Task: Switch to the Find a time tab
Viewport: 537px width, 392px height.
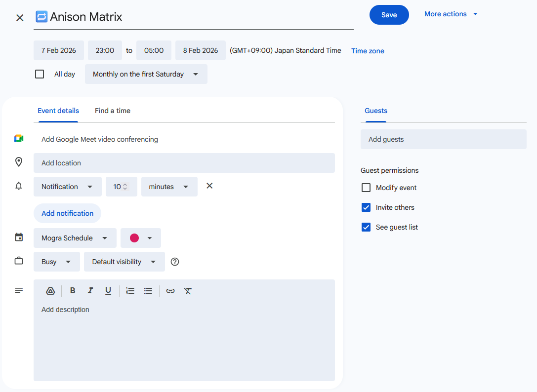Action: [113, 111]
